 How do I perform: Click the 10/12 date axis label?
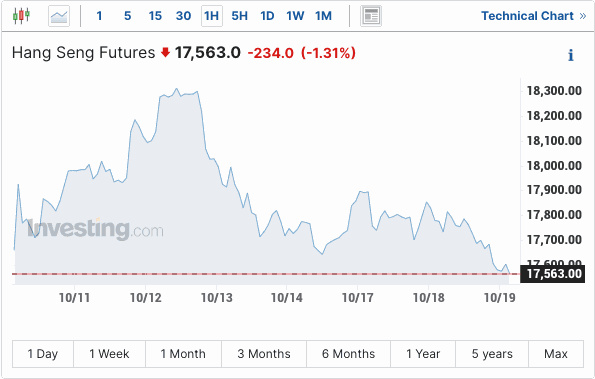tap(146, 298)
